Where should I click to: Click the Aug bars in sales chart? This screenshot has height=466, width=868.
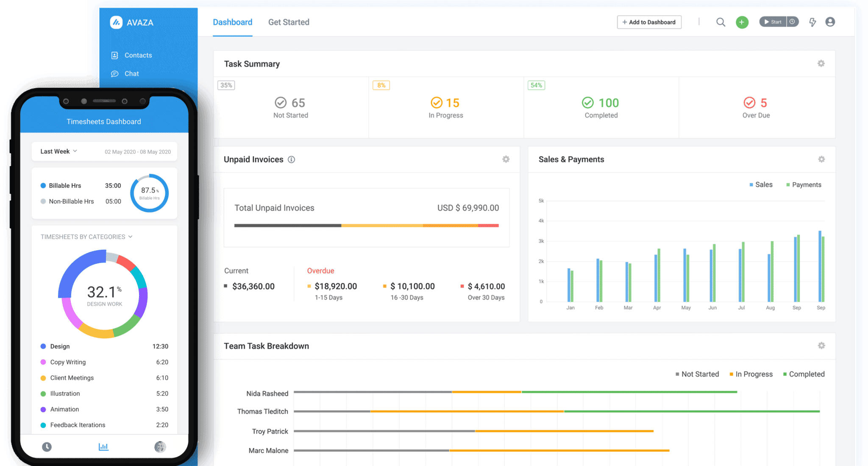coord(771,271)
